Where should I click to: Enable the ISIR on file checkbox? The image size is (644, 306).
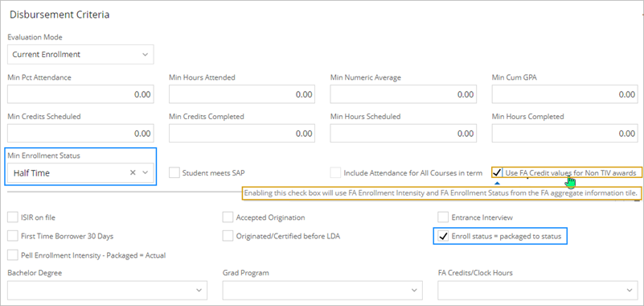(13, 217)
